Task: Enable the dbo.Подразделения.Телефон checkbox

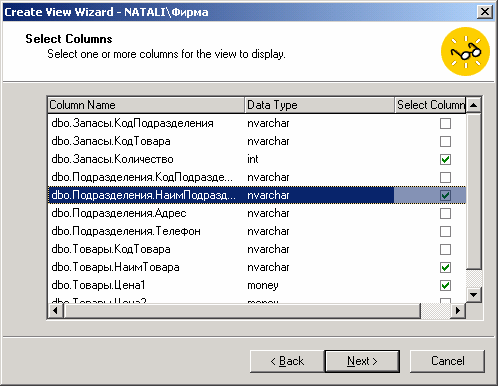Action: [x=445, y=231]
